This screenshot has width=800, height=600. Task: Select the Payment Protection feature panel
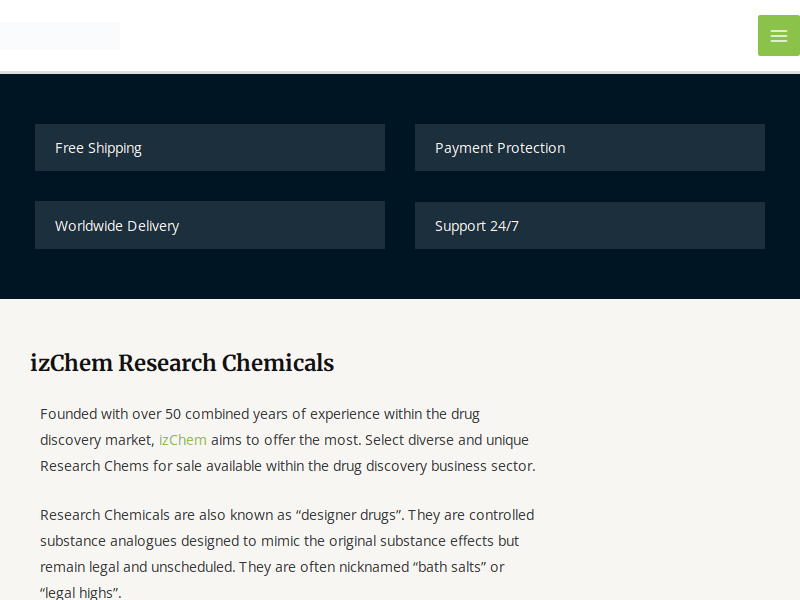click(x=589, y=147)
